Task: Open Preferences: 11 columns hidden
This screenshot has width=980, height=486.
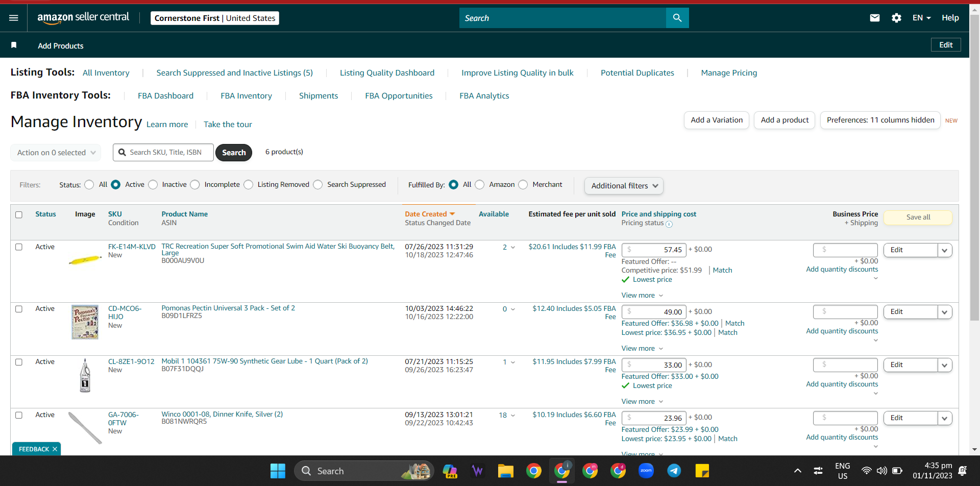Action: pos(880,120)
